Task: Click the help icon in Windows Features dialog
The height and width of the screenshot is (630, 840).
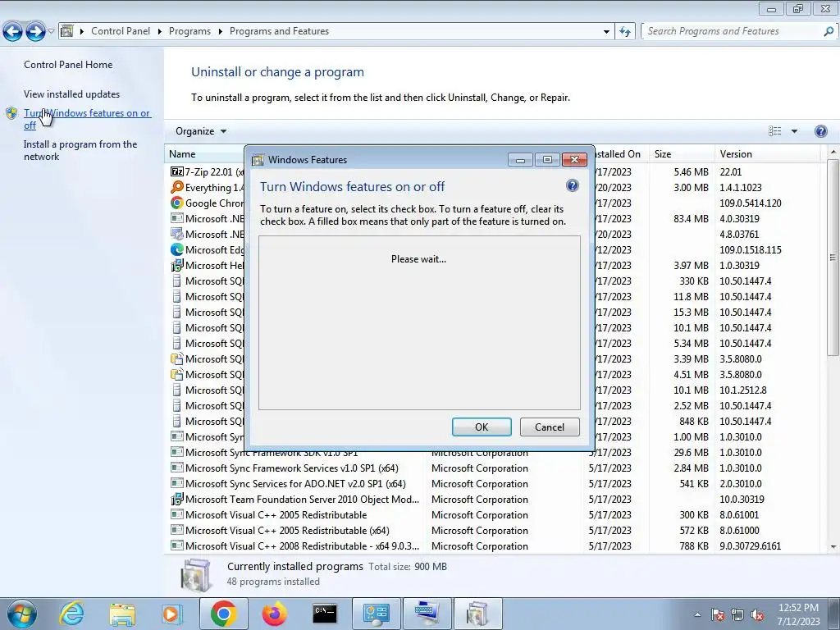Action: click(x=572, y=186)
